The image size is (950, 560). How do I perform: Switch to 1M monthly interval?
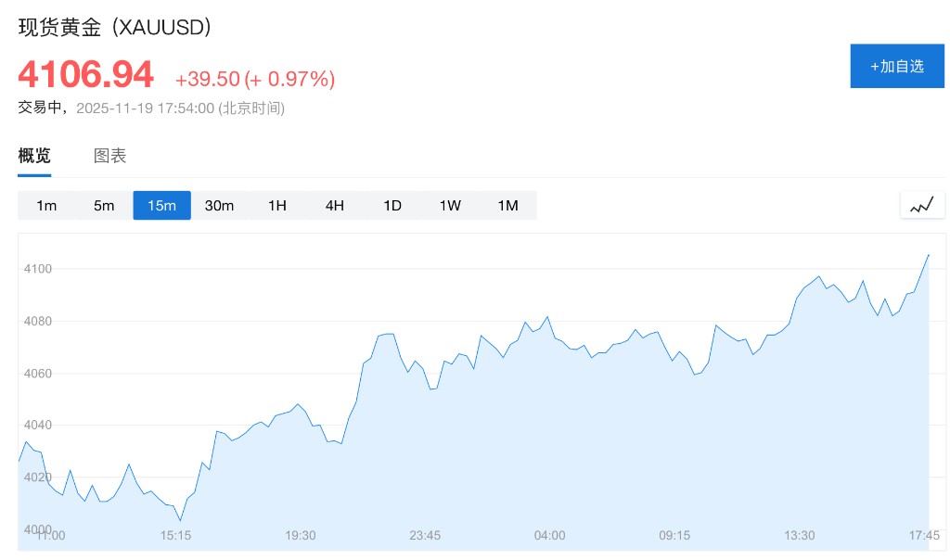click(x=507, y=206)
